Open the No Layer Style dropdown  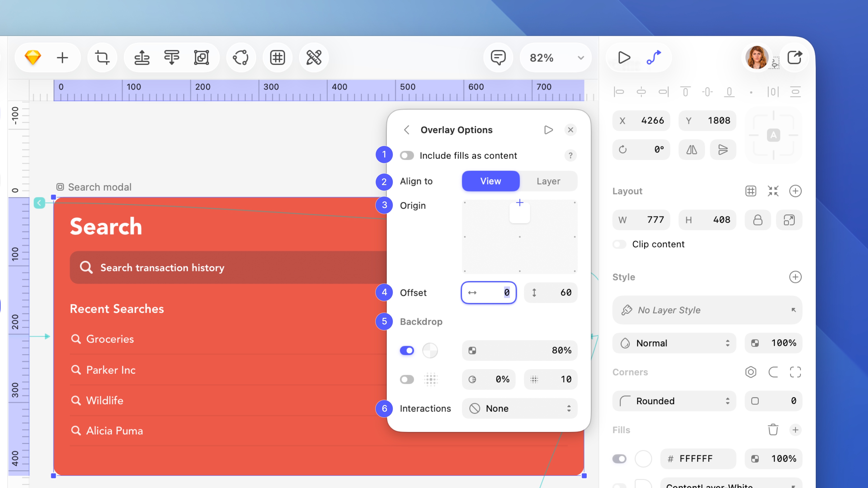[707, 310]
